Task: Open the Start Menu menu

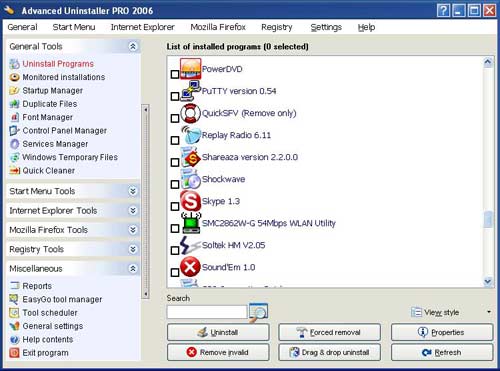Action: [x=74, y=27]
